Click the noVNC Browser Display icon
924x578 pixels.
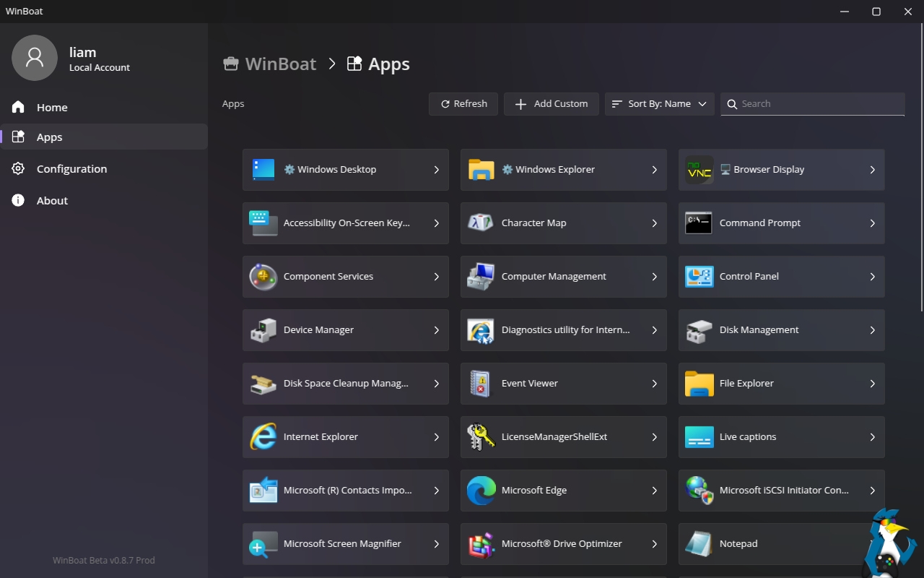[699, 170]
